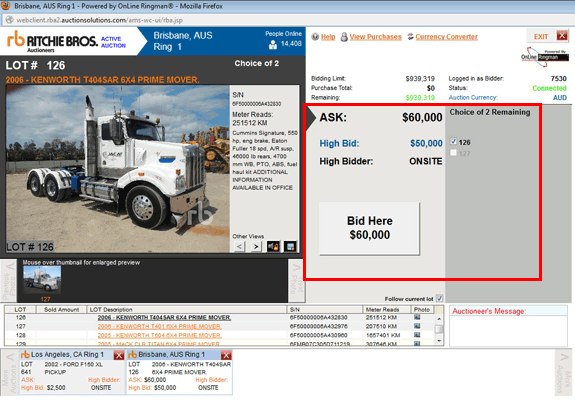
Task: Check the lot 127 checkbox
Action: [x=453, y=153]
